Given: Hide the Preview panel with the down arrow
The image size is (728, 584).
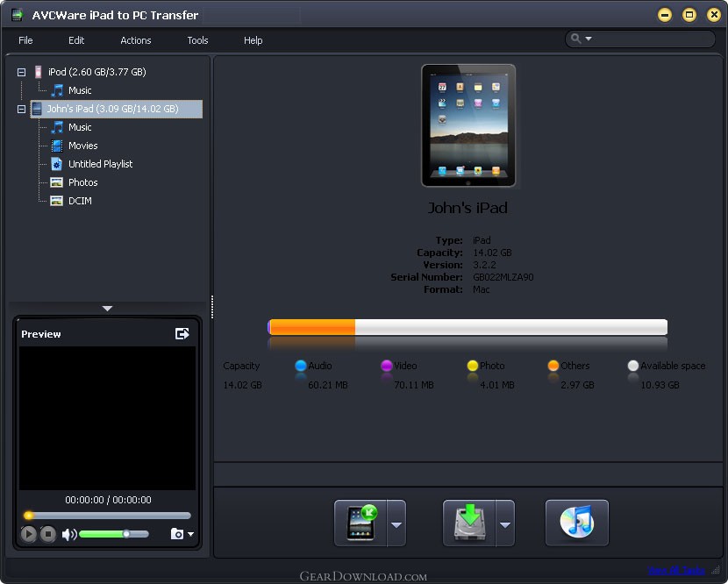Looking at the screenshot, I should click(x=107, y=309).
